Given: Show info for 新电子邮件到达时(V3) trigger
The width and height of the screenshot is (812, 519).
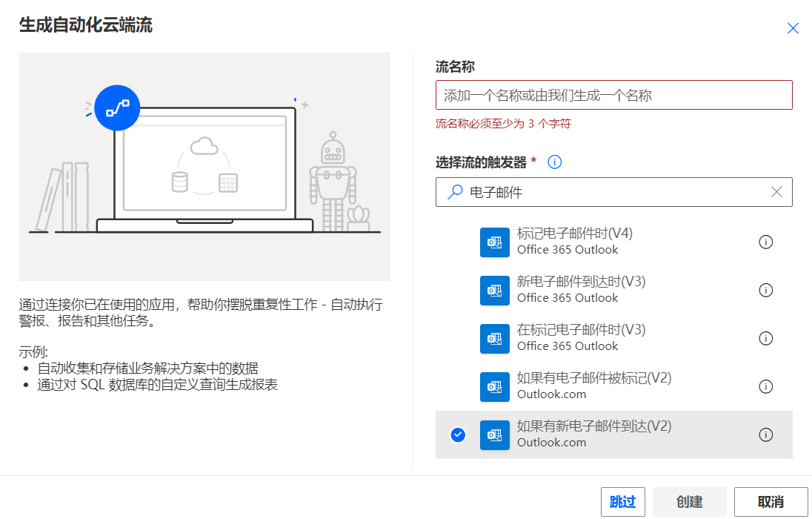Looking at the screenshot, I should 765,291.
